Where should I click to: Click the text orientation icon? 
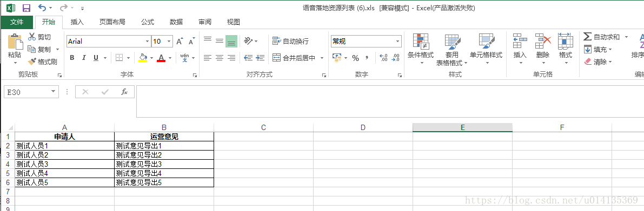248,41
